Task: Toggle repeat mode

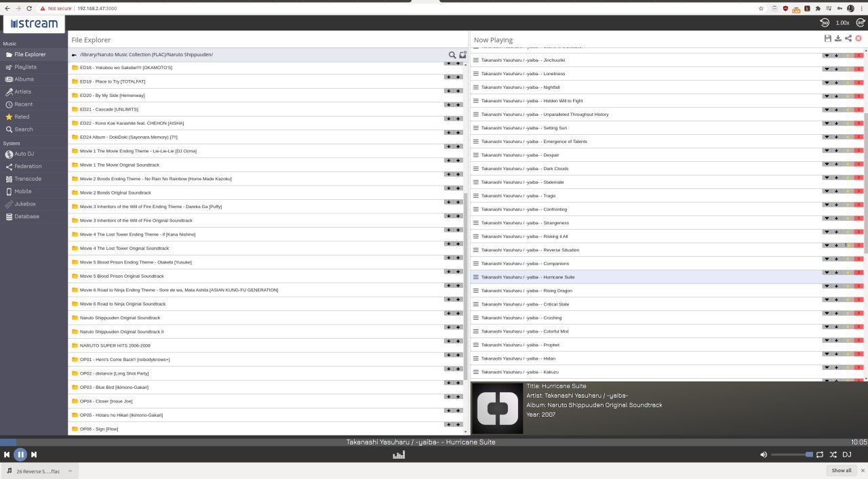Action: [820, 455]
